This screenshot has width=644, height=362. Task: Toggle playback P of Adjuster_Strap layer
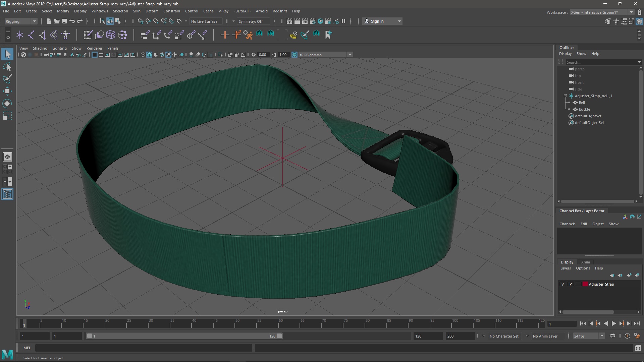[x=571, y=284]
